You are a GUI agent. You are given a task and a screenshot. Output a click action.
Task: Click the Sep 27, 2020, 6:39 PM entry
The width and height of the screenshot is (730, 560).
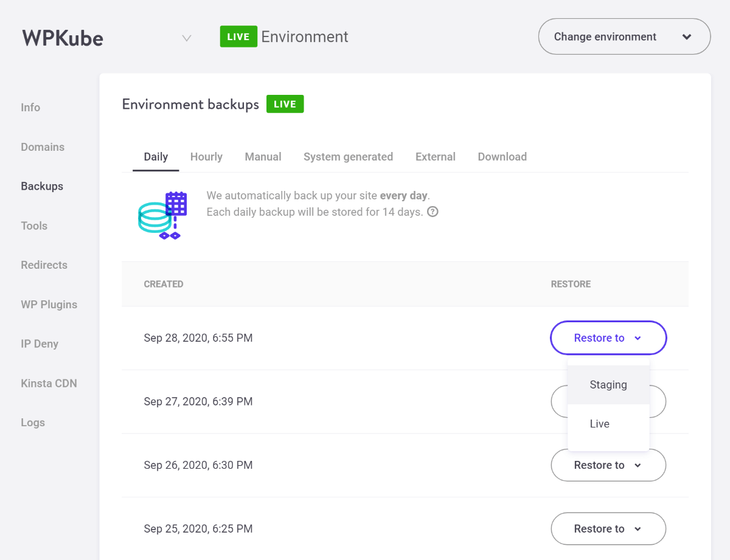pos(198,401)
